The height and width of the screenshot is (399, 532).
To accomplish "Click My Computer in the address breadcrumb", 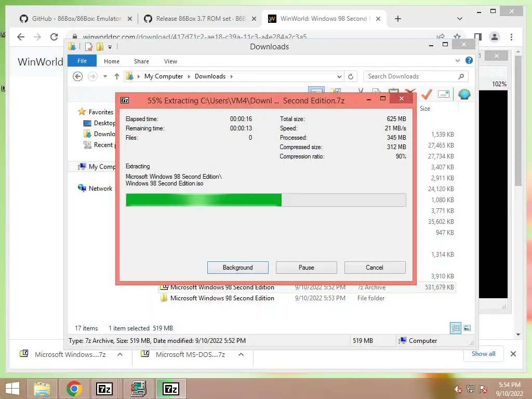I will coord(164,76).
